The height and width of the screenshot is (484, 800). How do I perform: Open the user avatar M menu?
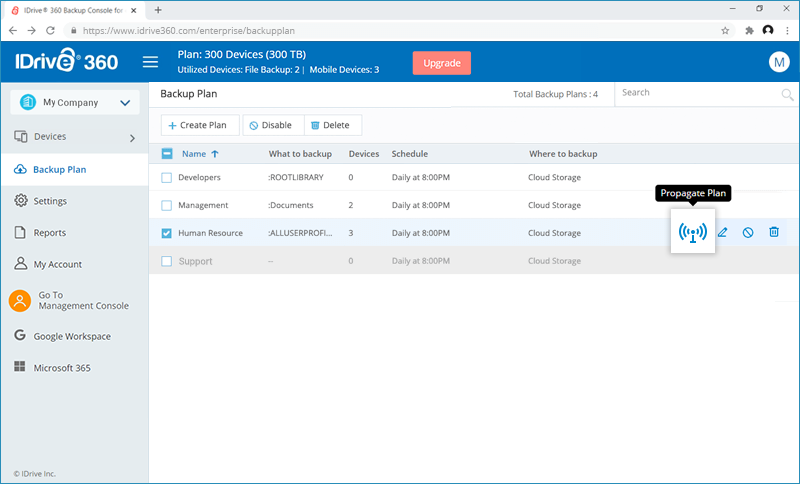click(779, 62)
